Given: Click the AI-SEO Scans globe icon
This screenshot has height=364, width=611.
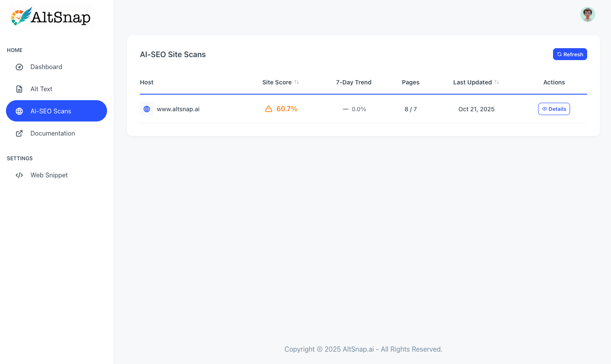Looking at the screenshot, I should pyautogui.click(x=19, y=111).
